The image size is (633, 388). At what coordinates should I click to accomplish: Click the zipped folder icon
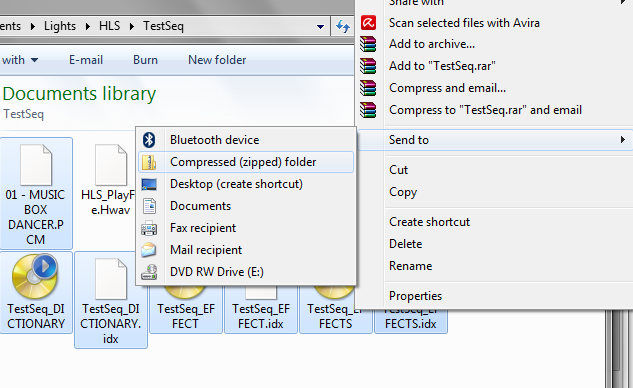tap(149, 162)
